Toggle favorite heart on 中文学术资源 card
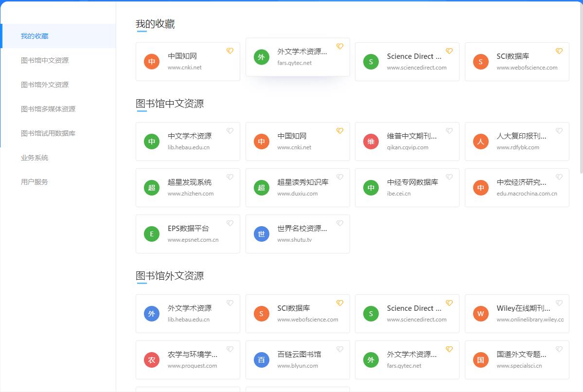 click(x=230, y=131)
